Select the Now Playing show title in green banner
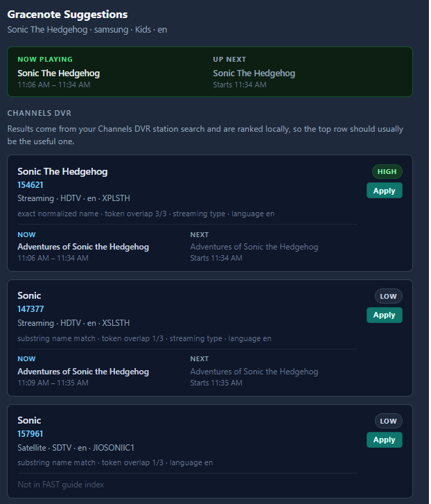Viewport: 431px width, 504px height. pos(59,73)
